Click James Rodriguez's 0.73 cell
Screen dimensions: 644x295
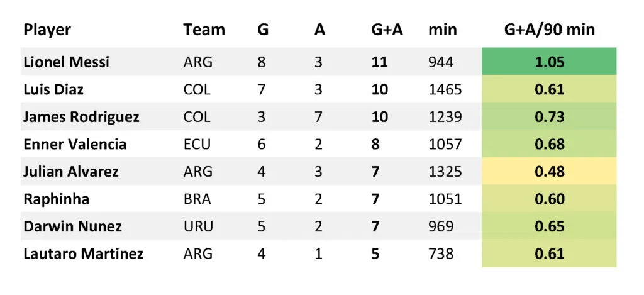[549, 117]
